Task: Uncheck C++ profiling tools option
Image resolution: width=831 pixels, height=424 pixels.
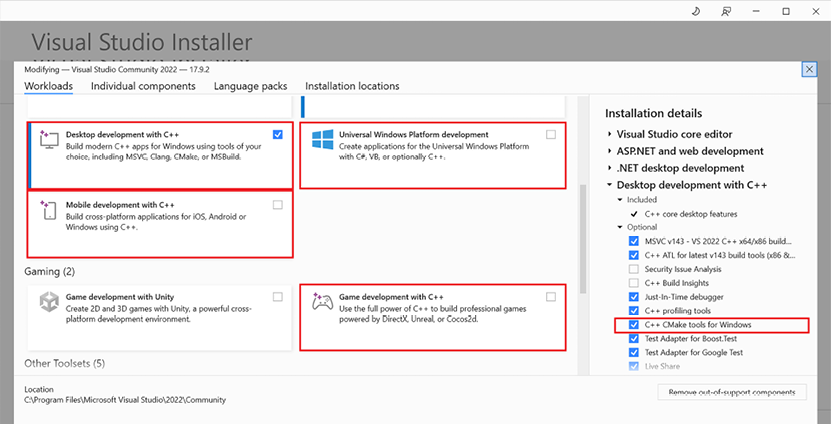Action: 633,311
